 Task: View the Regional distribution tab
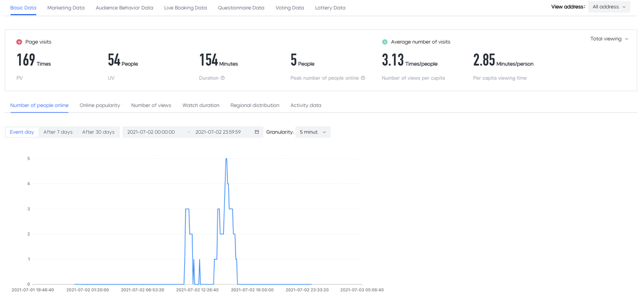[x=255, y=106]
